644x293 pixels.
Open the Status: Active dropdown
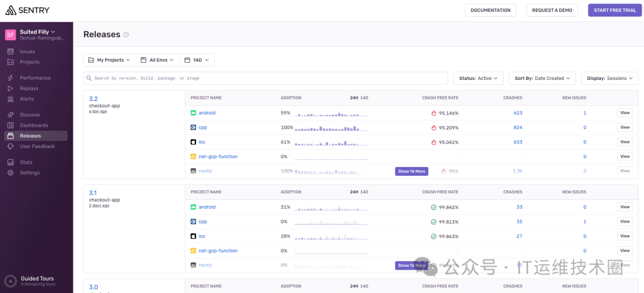coord(478,78)
